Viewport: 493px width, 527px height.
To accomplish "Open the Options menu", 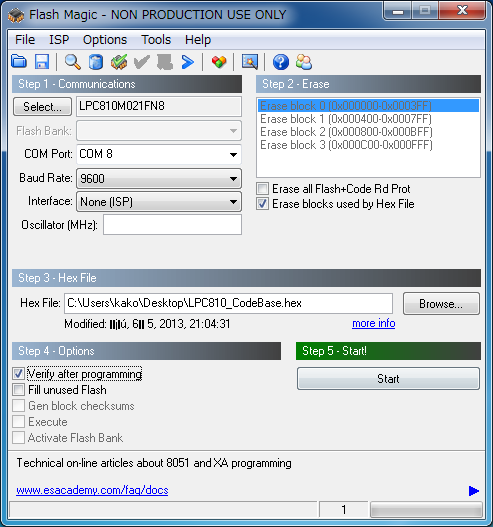I will coord(105,40).
